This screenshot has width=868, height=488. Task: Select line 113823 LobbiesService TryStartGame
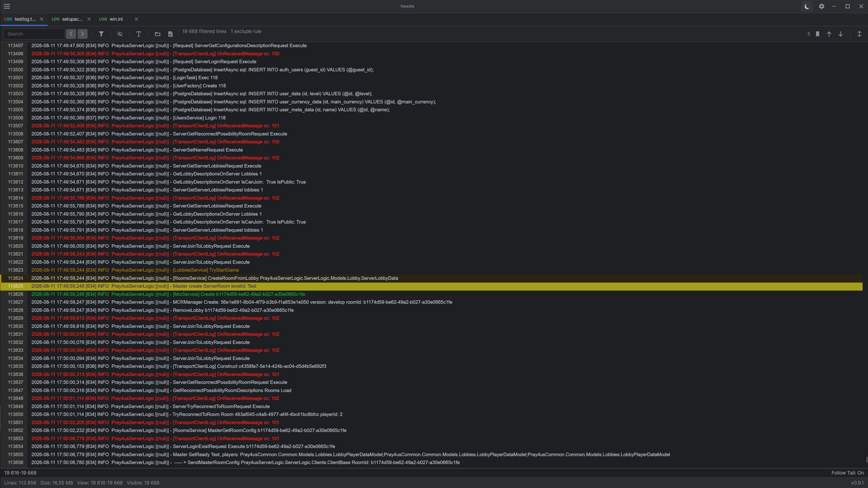431,270
